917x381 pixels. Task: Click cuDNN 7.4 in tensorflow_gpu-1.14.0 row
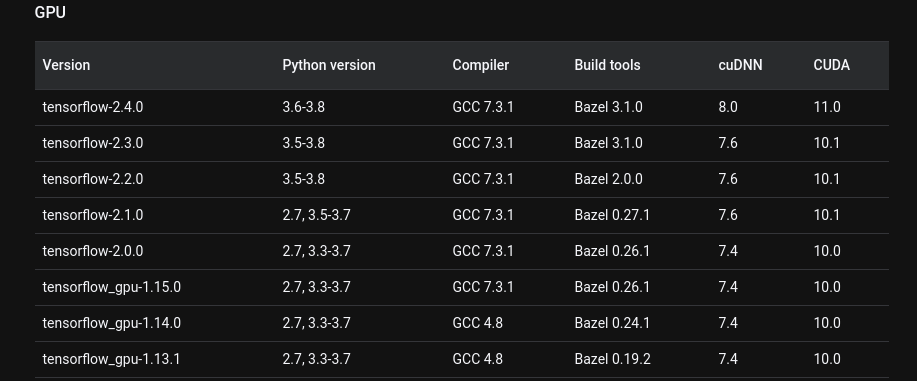click(728, 323)
